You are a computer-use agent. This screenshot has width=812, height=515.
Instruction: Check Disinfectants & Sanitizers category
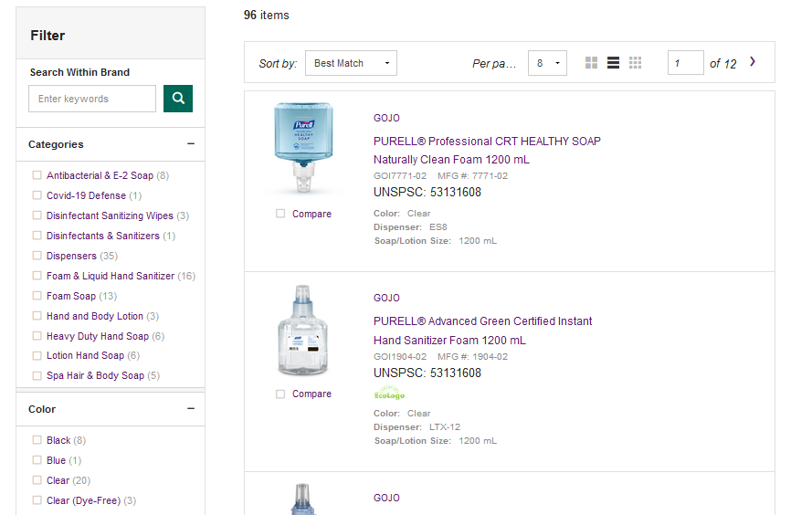[37, 236]
